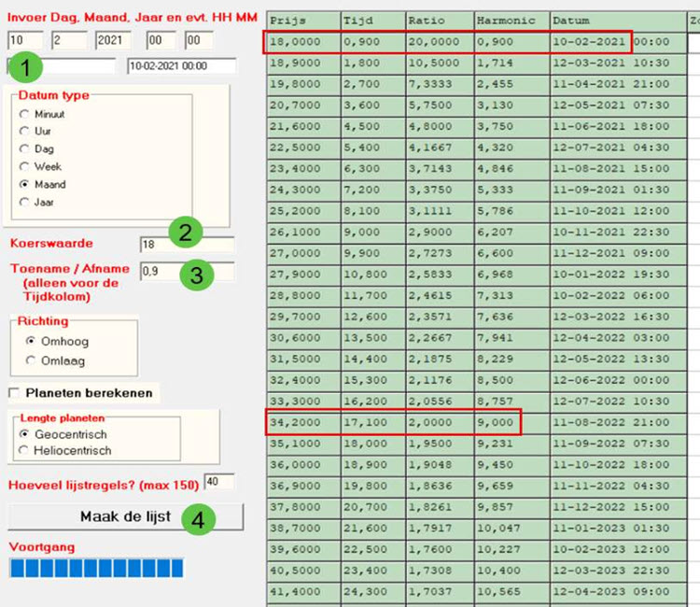Enable the Planeten berekenen checkbox
Screen dimensions: 700x607
pos(14,393)
